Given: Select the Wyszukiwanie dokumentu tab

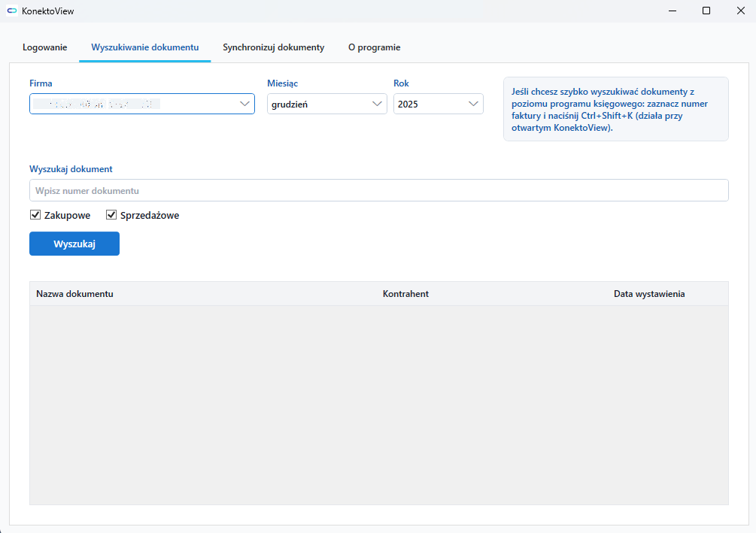Looking at the screenshot, I should tap(145, 47).
